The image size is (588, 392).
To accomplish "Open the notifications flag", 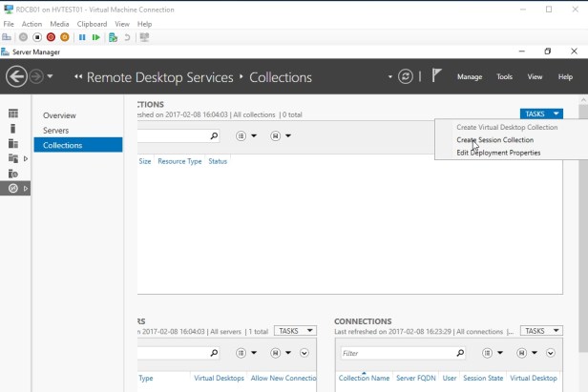I will click(437, 76).
